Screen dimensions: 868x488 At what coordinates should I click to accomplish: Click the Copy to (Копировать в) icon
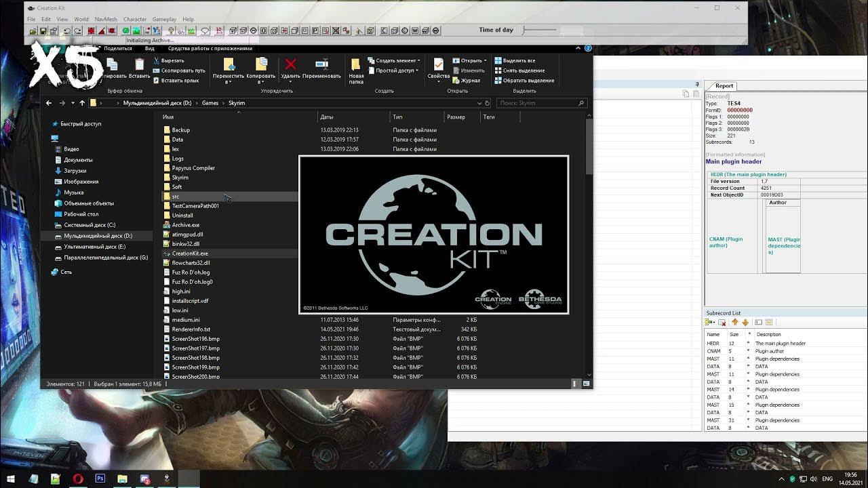coord(261,64)
